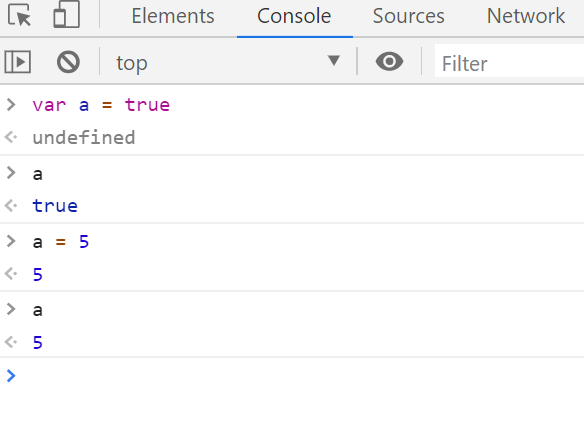Select the Console tab
The image size is (584, 421).
294,16
